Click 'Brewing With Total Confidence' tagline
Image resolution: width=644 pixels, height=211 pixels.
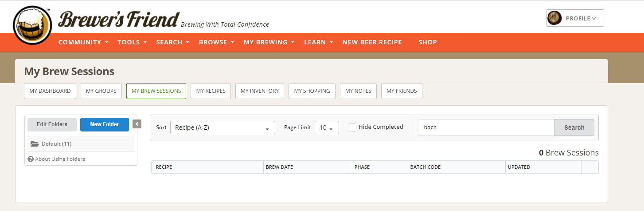tap(225, 24)
